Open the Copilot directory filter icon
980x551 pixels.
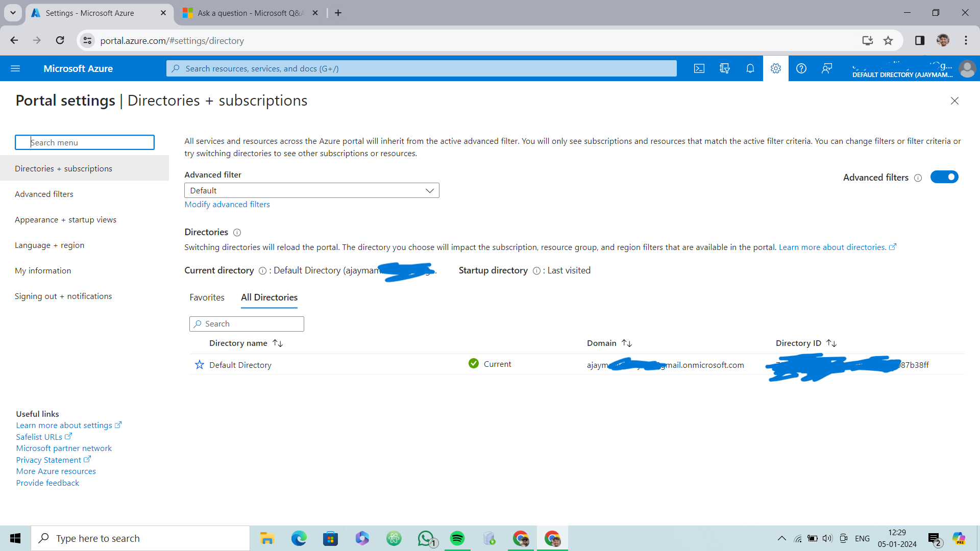coord(725,68)
